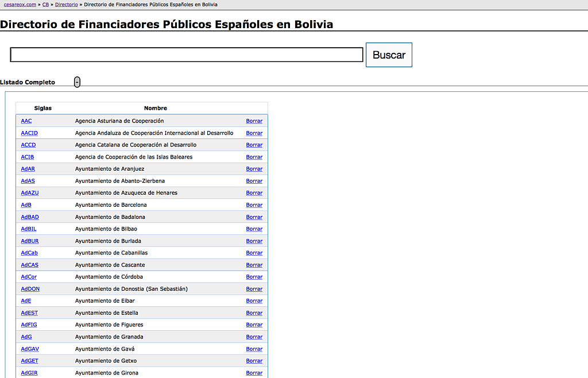Click Borrar for Agencia de Cooperación Islas Baleares
The height and width of the screenshot is (378, 588).
254,157
